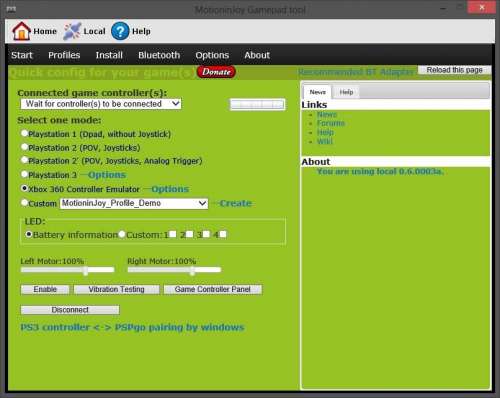The height and width of the screenshot is (398, 500).
Task: Open the Bluetooth menu item
Action: 159,55
